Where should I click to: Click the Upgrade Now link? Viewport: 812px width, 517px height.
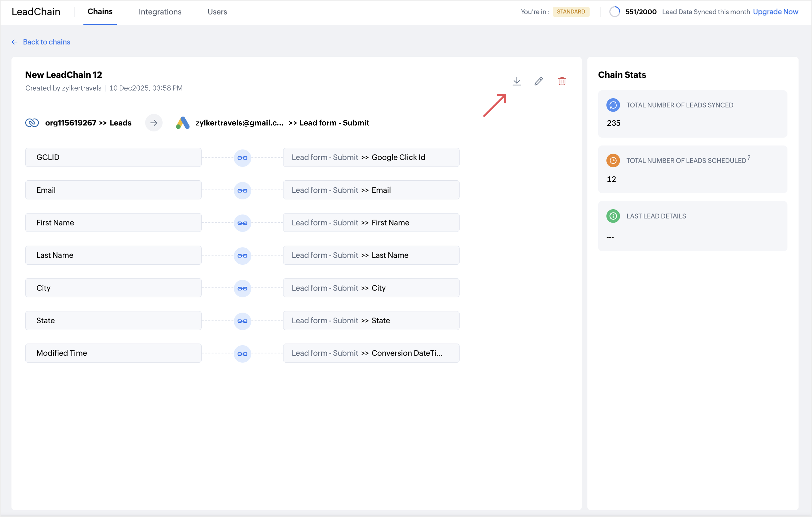click(775, 12)
